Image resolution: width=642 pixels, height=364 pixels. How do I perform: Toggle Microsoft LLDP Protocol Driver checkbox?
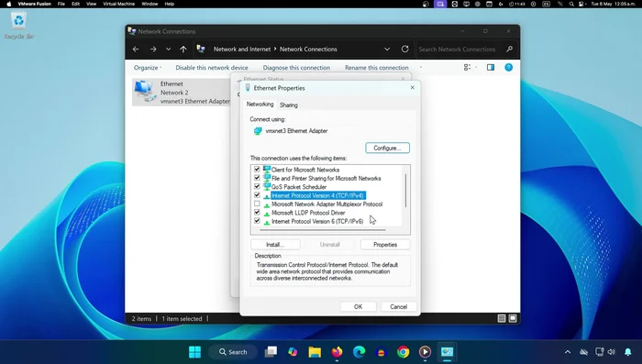click(x=257, y=212)
